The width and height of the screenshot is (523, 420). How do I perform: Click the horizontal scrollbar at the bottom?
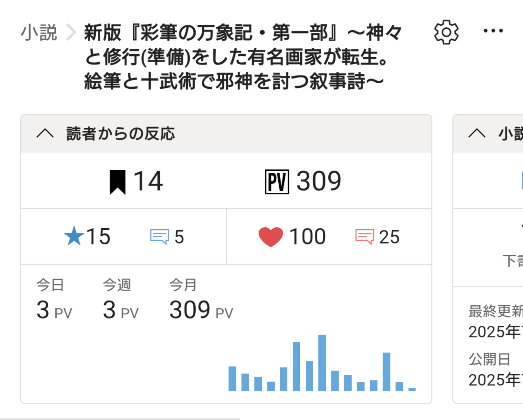120,418
